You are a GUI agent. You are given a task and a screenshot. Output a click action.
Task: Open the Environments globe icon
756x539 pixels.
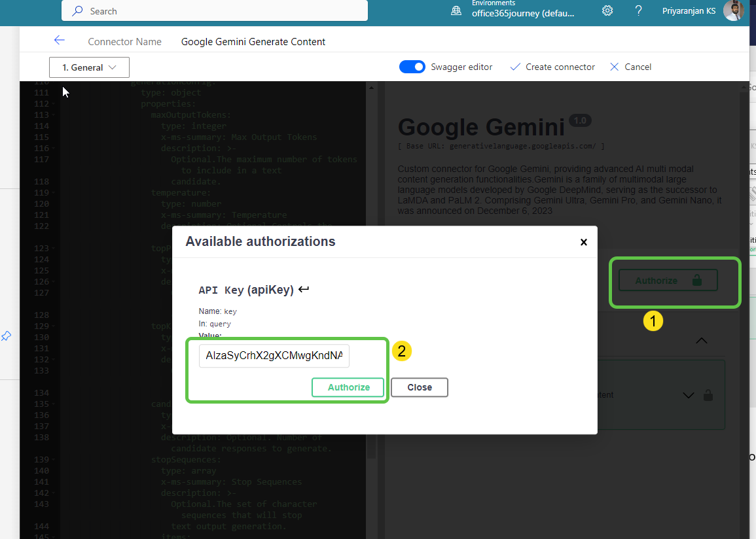point(456,10)
